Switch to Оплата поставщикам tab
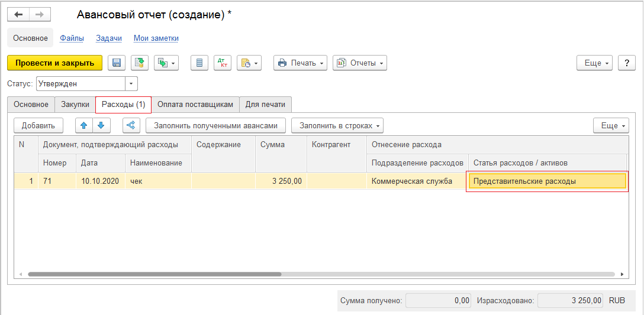 tap(195, 105)
